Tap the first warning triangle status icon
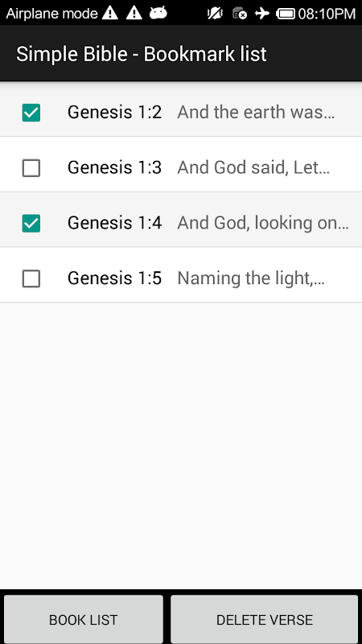Viewport: 362px width, 644px height. 110,13
